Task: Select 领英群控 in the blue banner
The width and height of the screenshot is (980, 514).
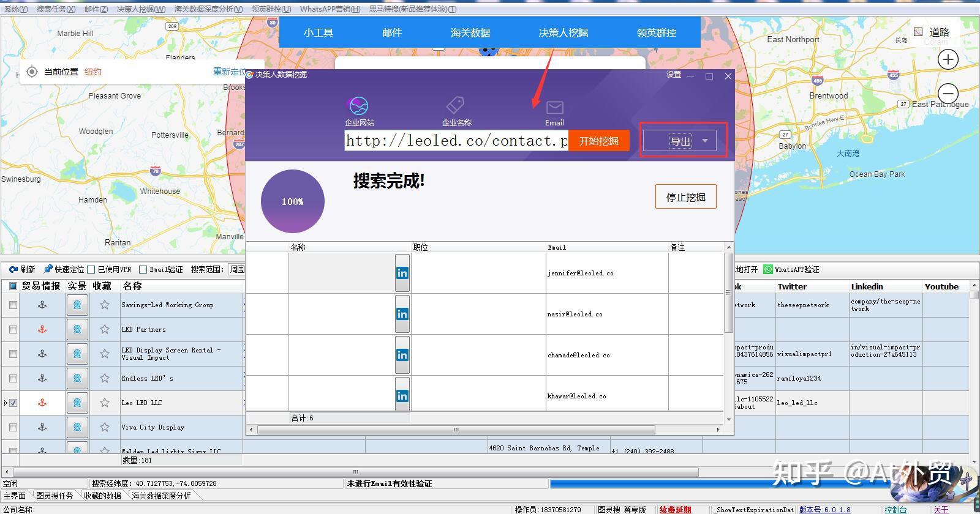Action: click(x=657, y=32)
